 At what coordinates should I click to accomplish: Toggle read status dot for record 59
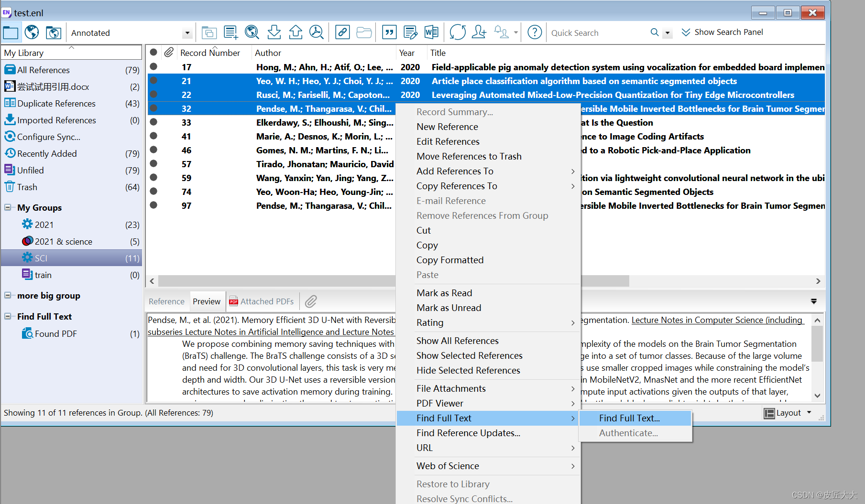coord(153,178)
